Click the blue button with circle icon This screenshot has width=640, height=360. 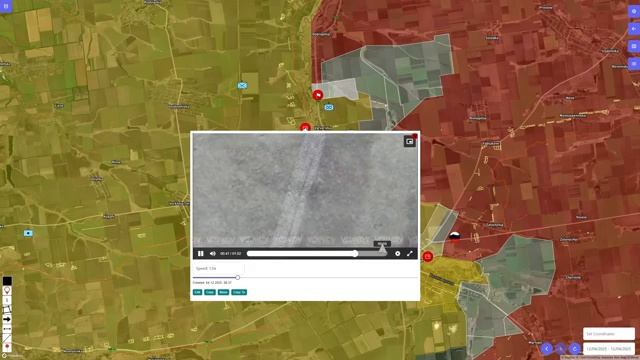[x=634, y=11]
